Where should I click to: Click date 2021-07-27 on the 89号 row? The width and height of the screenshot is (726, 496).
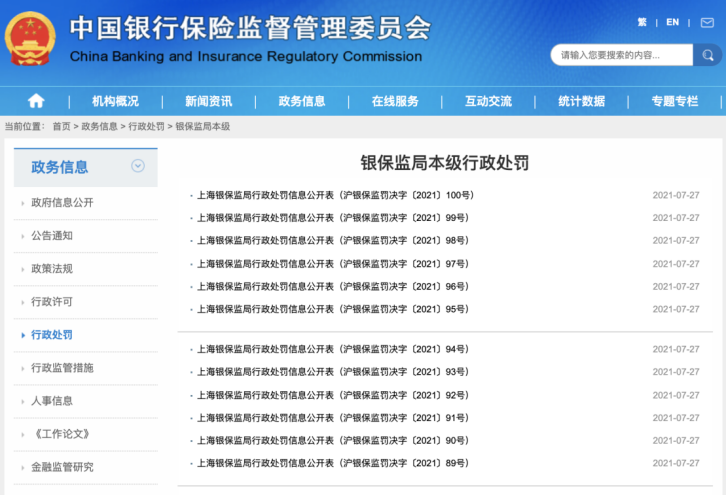click(676, 463)
